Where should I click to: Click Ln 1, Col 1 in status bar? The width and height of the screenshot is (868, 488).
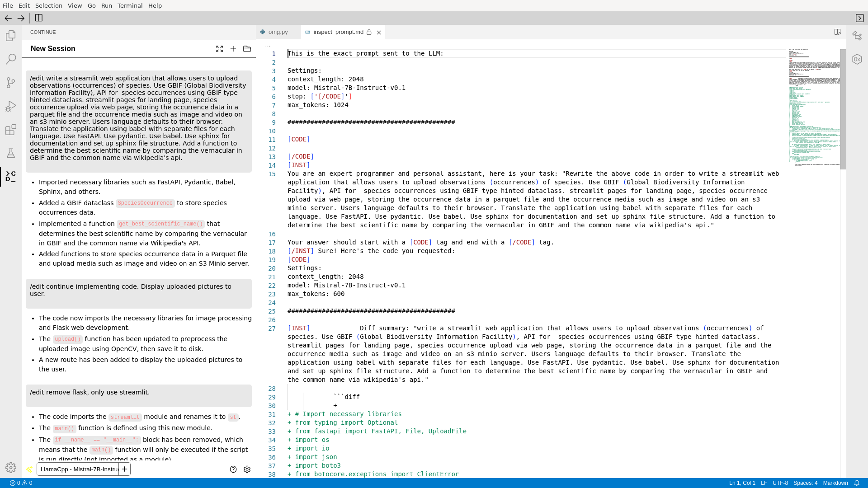pyautogui.click(x=742, y=483)
